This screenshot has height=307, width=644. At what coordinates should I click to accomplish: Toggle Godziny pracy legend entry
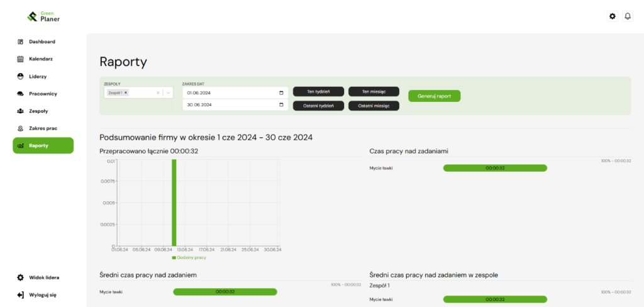point(189,258)
